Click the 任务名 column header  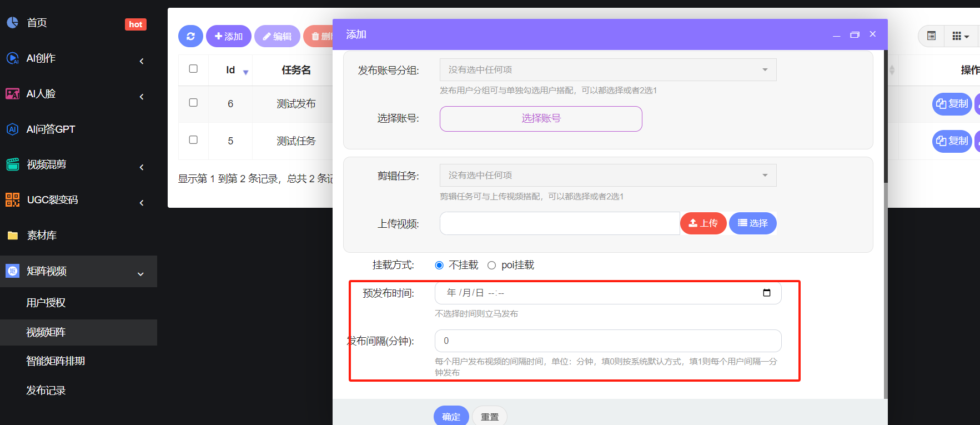tap(296, 70)
